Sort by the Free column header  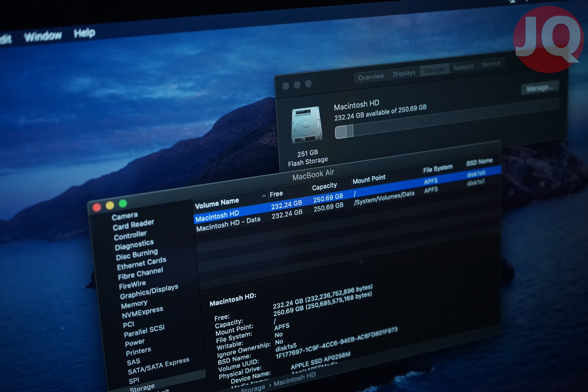(276, 194)
